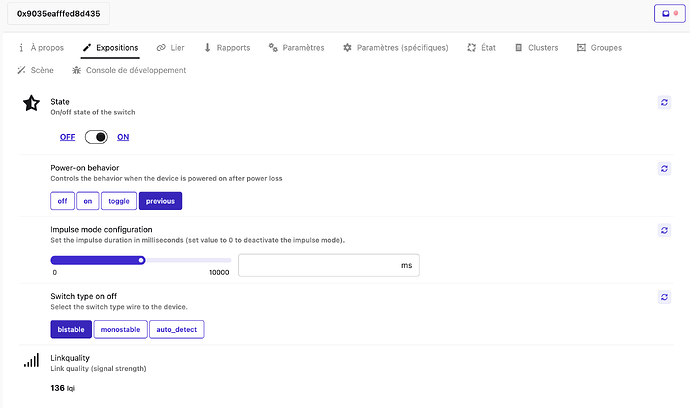Click the ON state link
The width and height of the screenshot is (690, 408).
[x=123, y=137]
